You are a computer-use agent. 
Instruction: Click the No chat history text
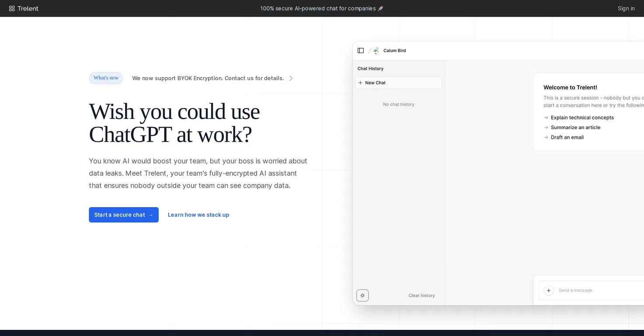(x=399, y=105)
